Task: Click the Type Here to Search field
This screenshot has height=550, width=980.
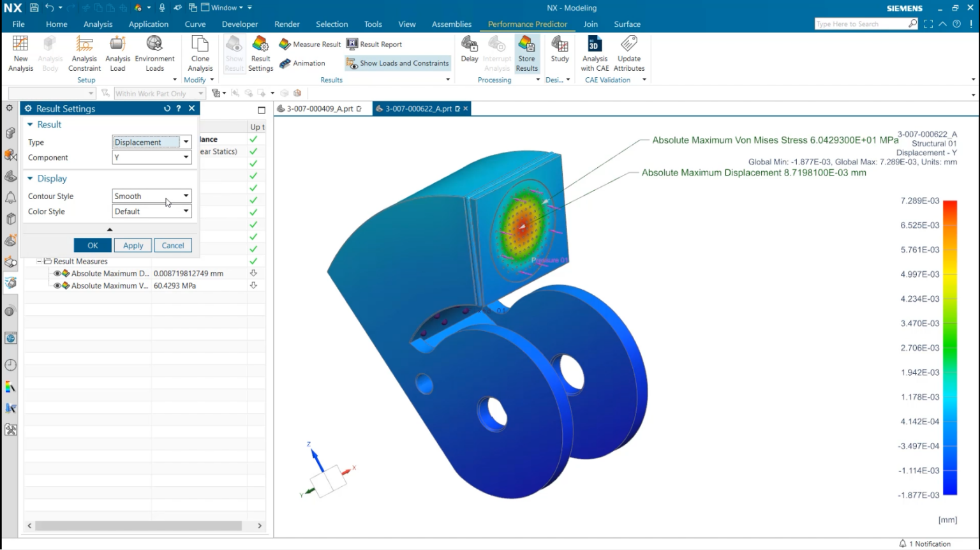Action: tap(860, 24)
